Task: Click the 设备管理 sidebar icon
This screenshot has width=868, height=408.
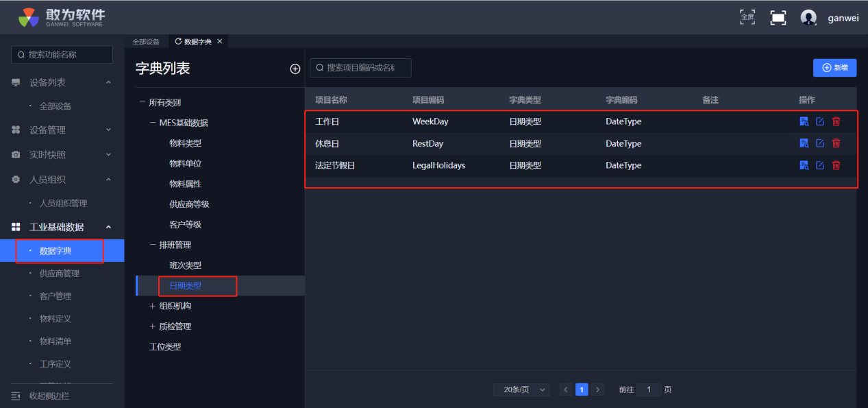Action: (x=16, y=130)
